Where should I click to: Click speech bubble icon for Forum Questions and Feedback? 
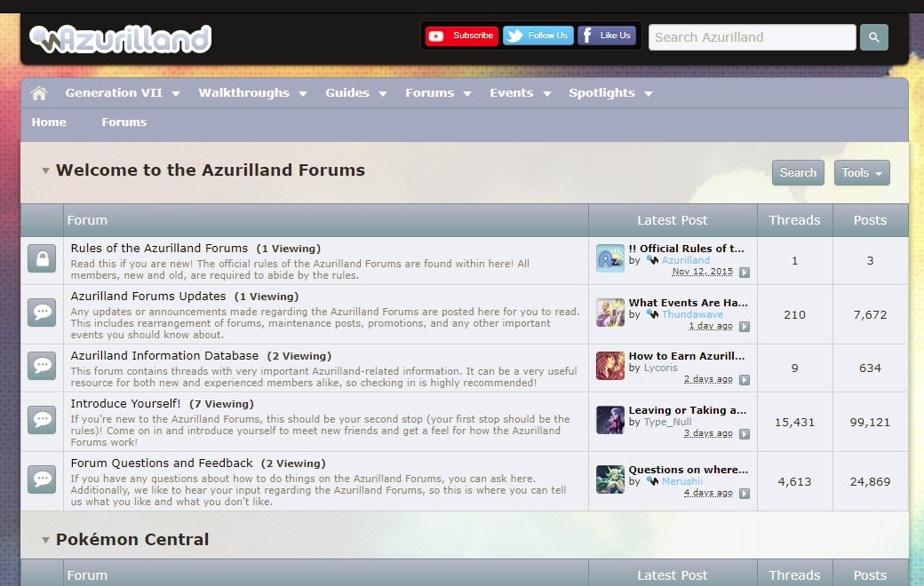[42, 479]
